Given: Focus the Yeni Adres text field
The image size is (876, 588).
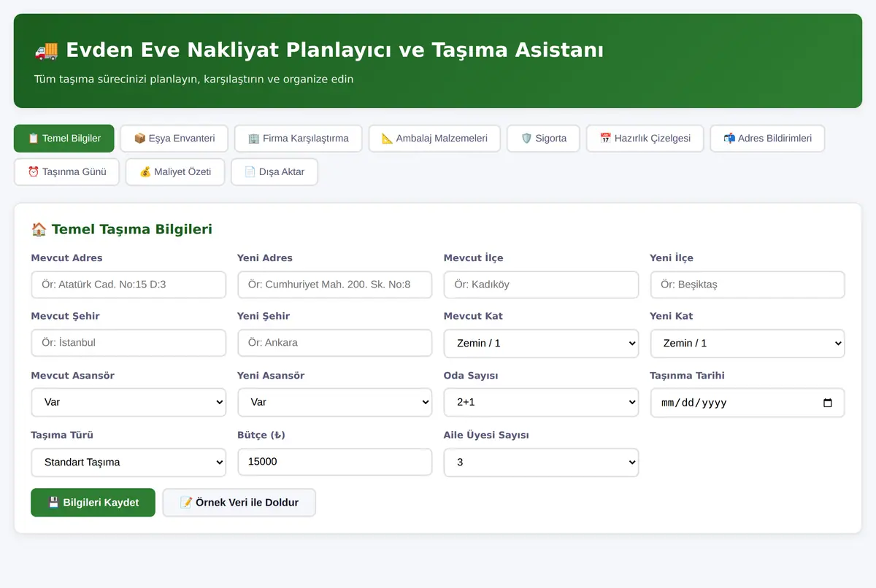Looking at the screenshot, I should pos(335,285).
